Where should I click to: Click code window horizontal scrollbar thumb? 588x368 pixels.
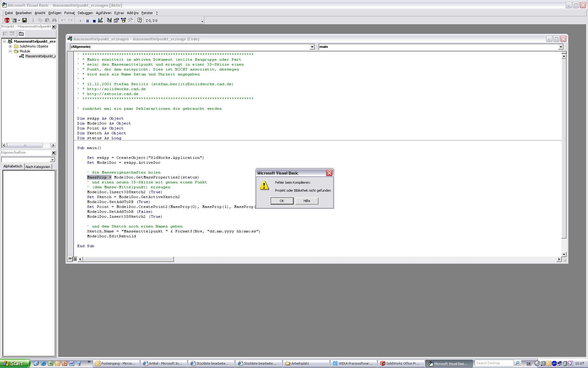pos(128,259)
